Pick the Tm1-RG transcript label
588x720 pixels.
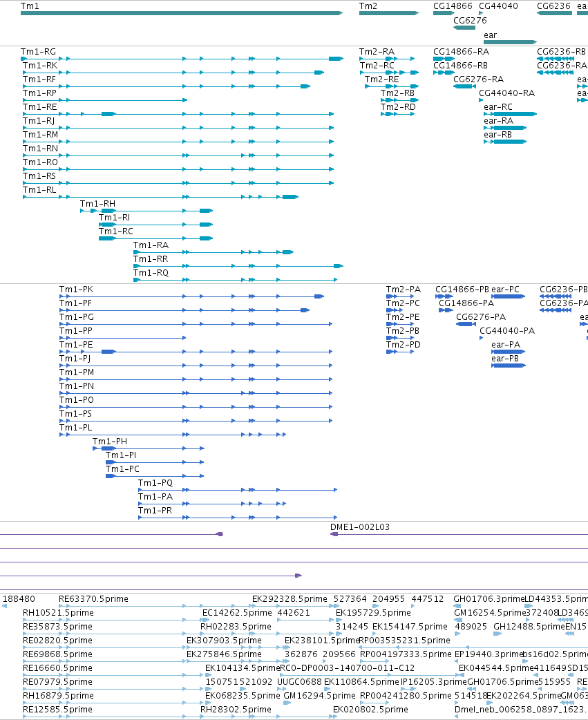tap(38, 51)
